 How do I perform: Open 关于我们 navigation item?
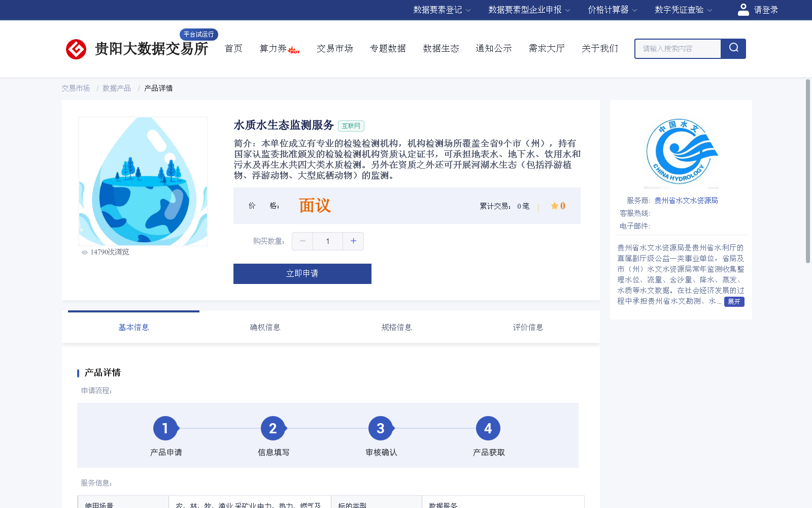600,48
